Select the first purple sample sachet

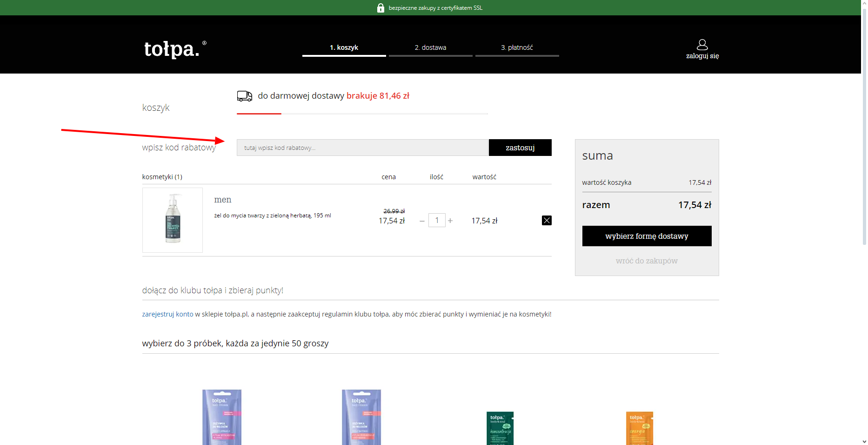[222, 417]
